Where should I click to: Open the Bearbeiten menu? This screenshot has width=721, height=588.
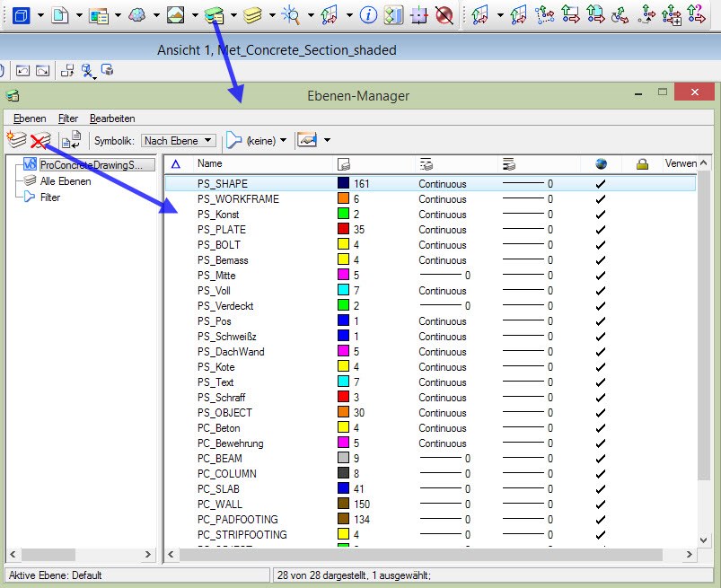tap(112, 118)
